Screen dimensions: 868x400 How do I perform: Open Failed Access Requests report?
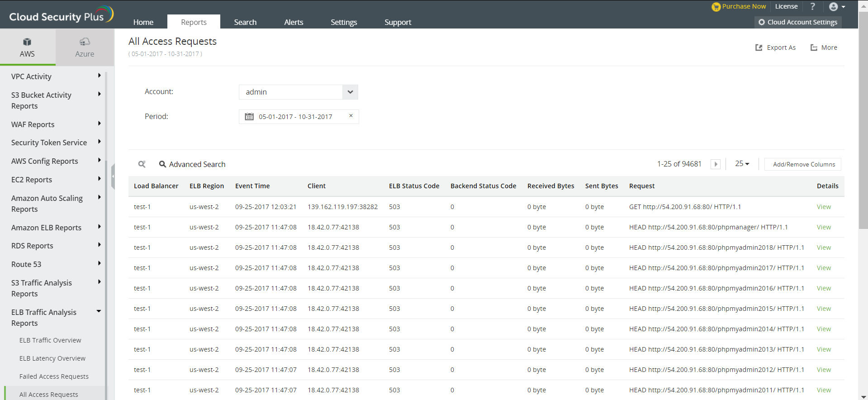coord(54,376)
